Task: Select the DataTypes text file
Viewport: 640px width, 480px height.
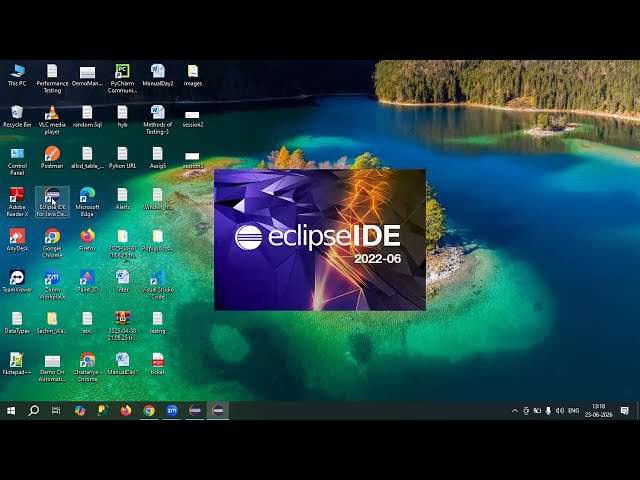Action: point(17,323)
